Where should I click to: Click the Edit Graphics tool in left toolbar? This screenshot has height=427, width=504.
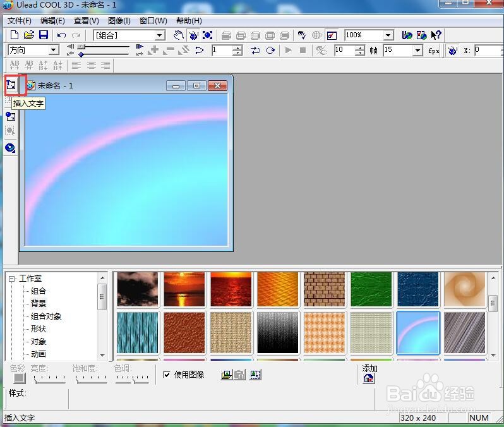(x=11, y=131)
